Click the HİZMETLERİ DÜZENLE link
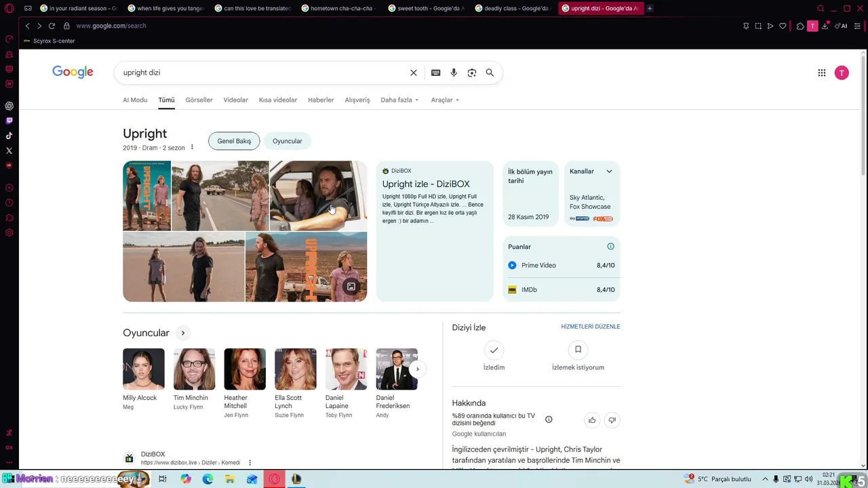Viewport: 868px width, 488px height. [591, 327]
